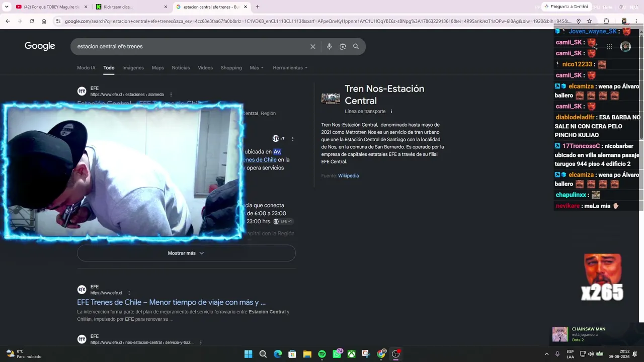This screenshot has width=644, height=362.
Task: Open Microsoft Store from the taskbar
Action: tap(292, 354)
